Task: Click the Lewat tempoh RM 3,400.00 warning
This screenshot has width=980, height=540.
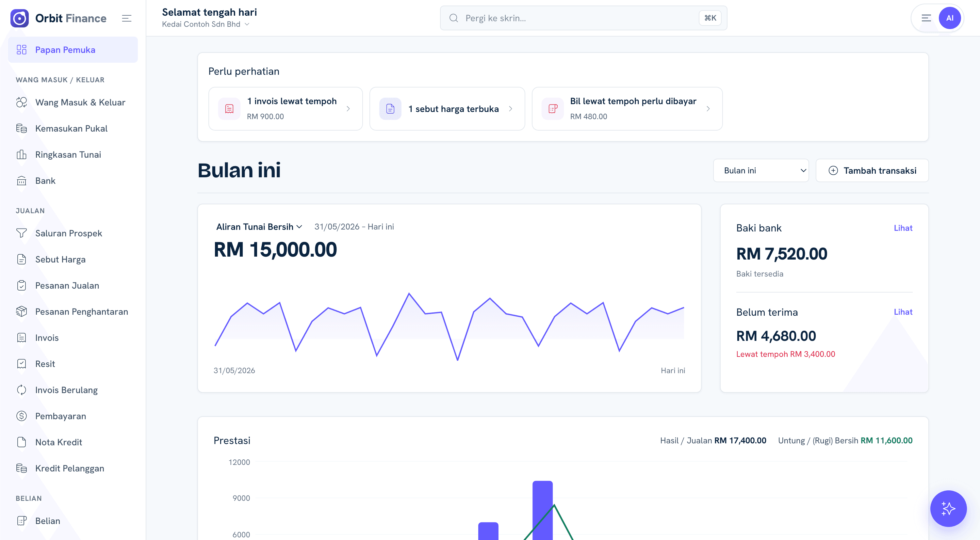Action: 786,355
